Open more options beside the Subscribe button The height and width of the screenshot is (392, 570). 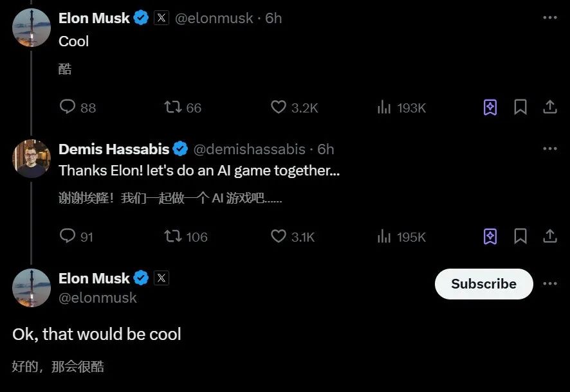549,284
